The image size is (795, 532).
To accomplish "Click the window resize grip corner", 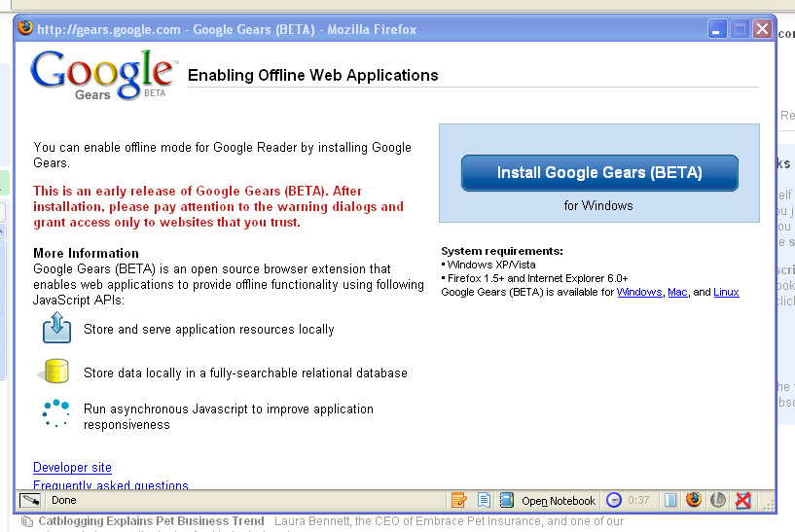I will pos(769,505).
